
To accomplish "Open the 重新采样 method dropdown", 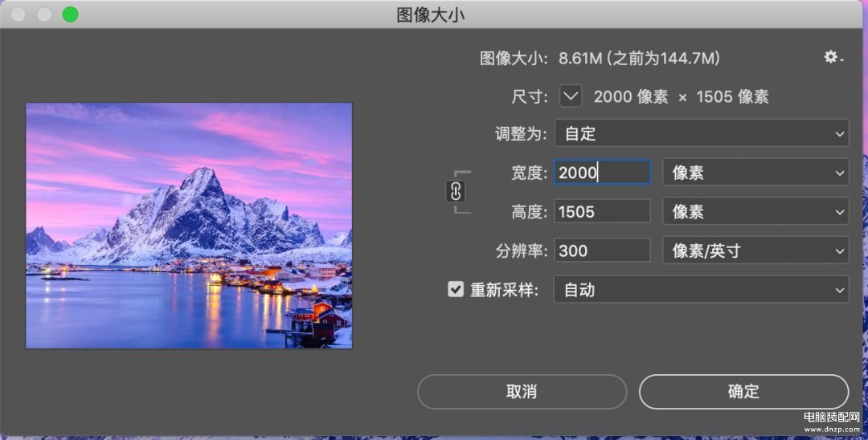I will pyautogui.click(x=702, y=290).
